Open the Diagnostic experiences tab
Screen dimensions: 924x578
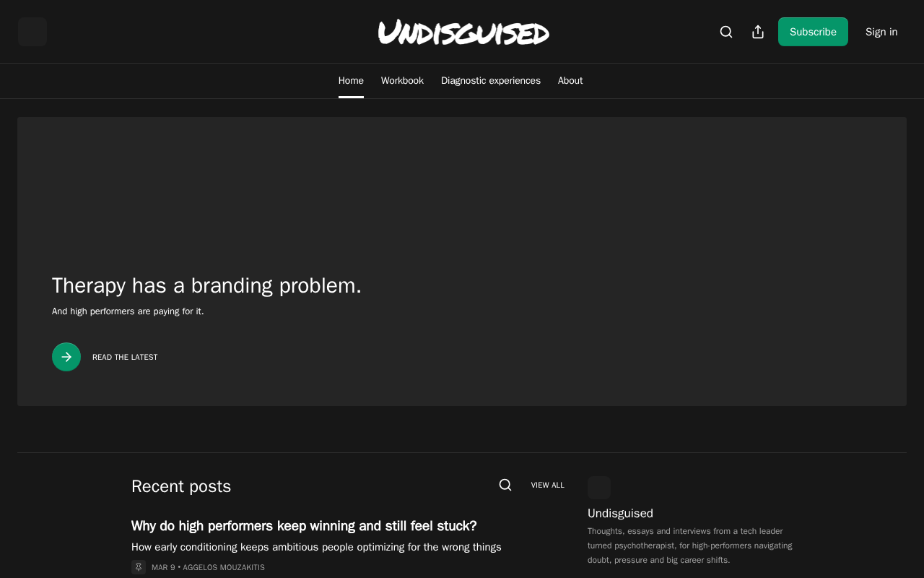(491, 81)
